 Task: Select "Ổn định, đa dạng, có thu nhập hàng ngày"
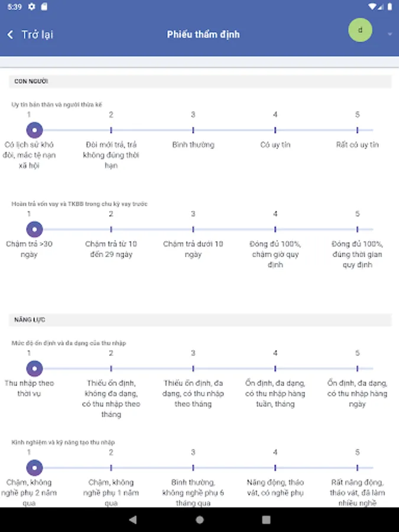point(357,369)
